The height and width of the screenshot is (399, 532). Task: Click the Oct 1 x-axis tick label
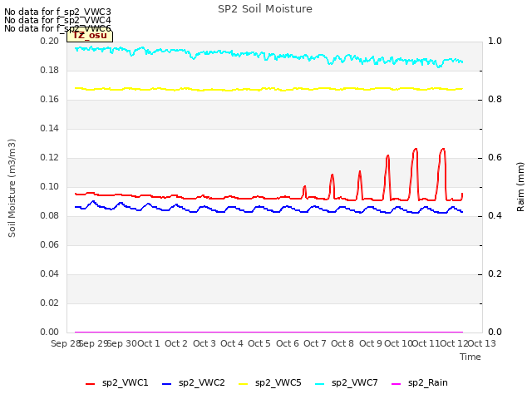point(148,343)
